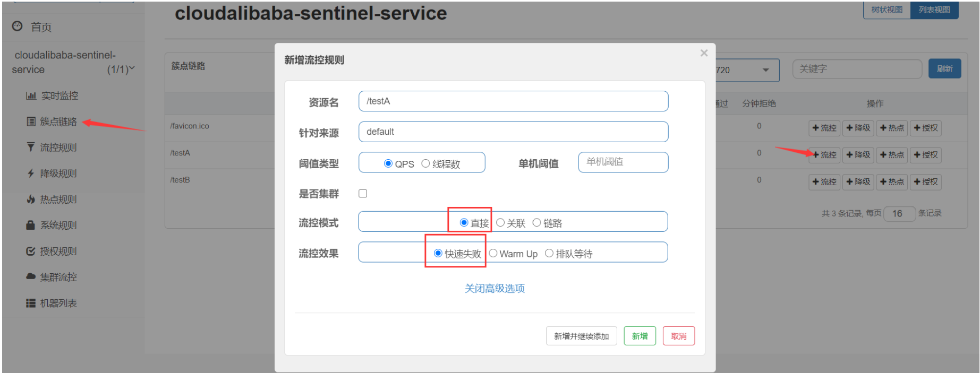Select 关联 flow control mode
This screenshot has height=373, width=980.
(500, 223)
